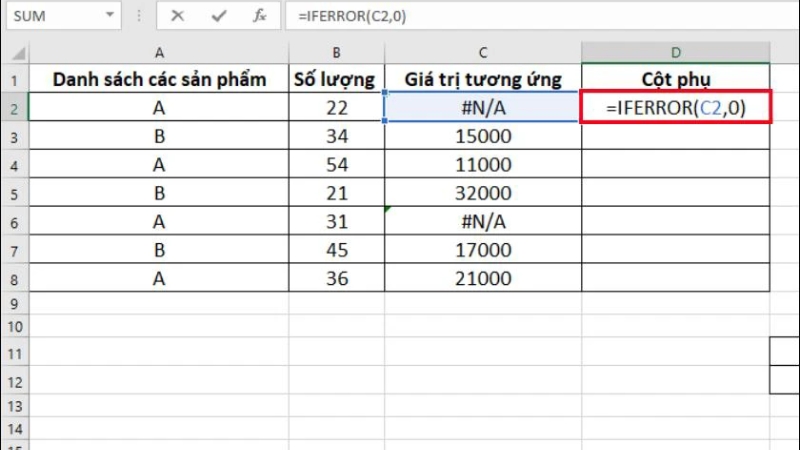Viewport: 800px width, 450px height.
Task: Click the editing cell D2 with IFERROR formula
Action: pyautogui.click(x=676, y=107)
